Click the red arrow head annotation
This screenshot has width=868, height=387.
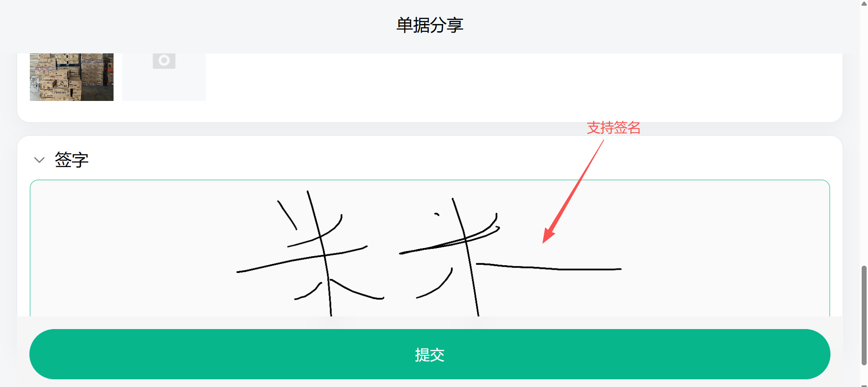click(x=548, y=235)
